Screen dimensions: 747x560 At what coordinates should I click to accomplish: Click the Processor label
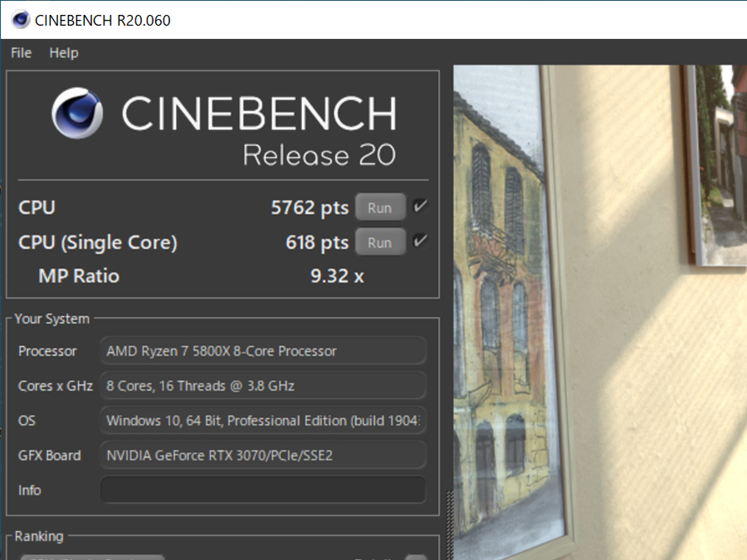(47, 352)
